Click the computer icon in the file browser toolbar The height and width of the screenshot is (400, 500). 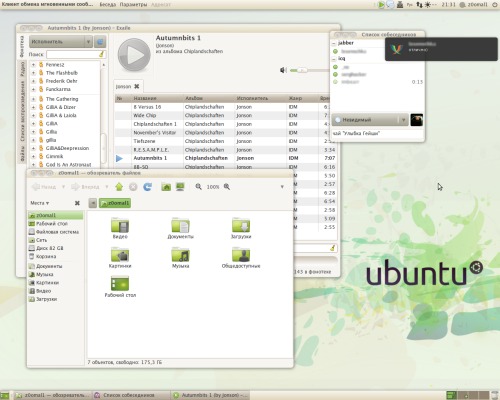pos(180,187)
